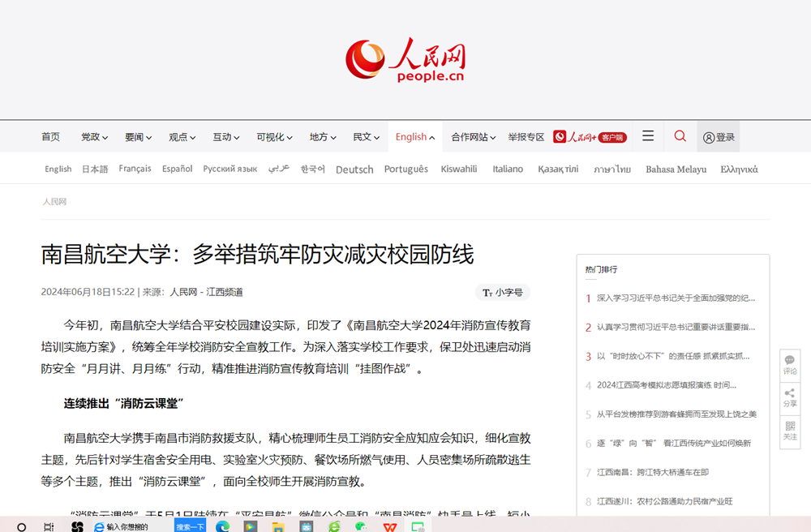Open the 人民网-江西频道 source link

pos(209,291)
